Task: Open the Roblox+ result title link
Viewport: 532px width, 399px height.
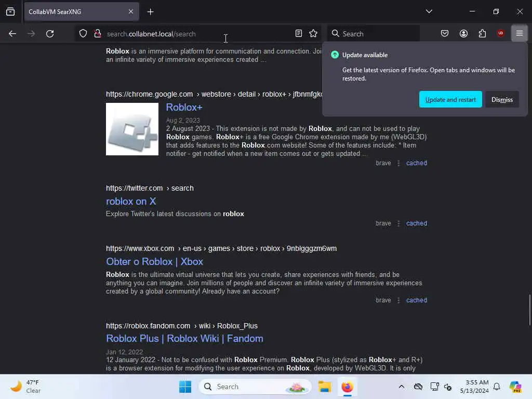Action: point(184,107)
